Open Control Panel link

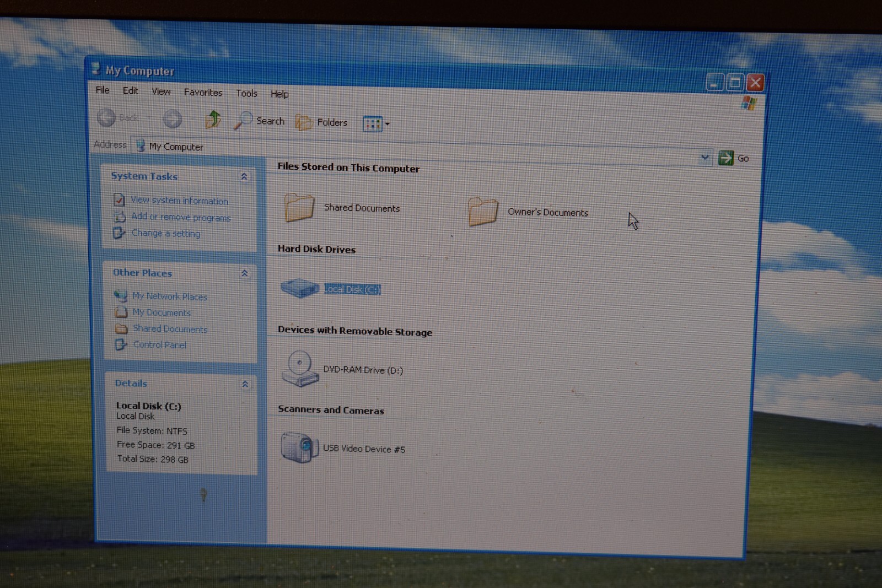point(159,344)
